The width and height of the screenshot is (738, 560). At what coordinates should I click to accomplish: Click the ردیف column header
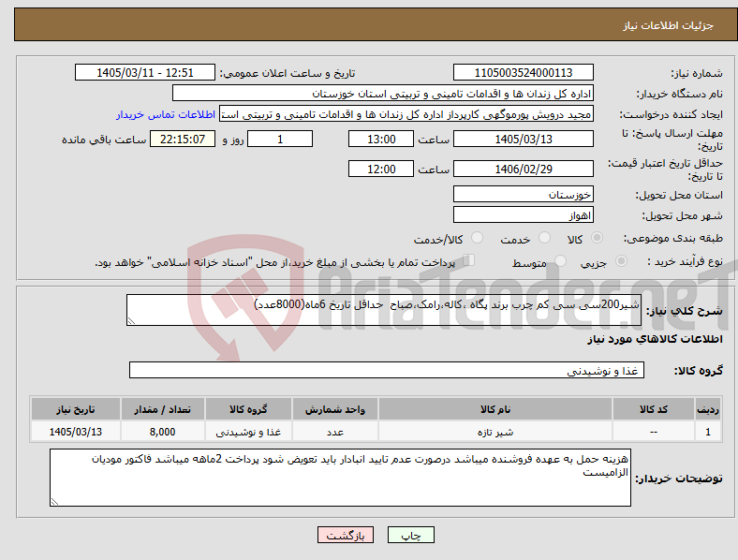click(707, 409)
